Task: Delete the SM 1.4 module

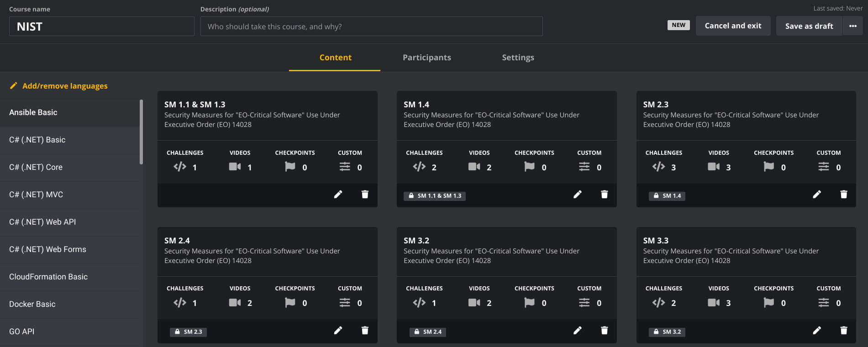Action: tap(604, 195)
